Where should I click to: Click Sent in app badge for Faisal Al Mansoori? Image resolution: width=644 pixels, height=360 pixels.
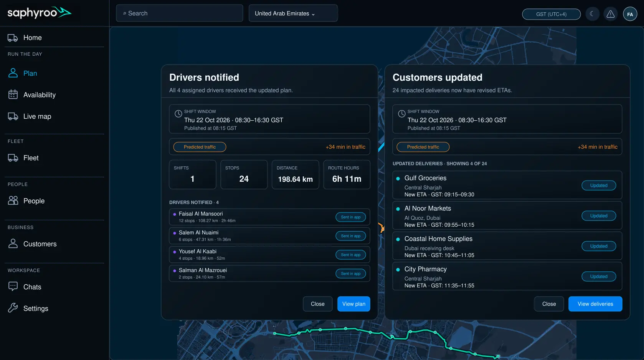[351, 217]
